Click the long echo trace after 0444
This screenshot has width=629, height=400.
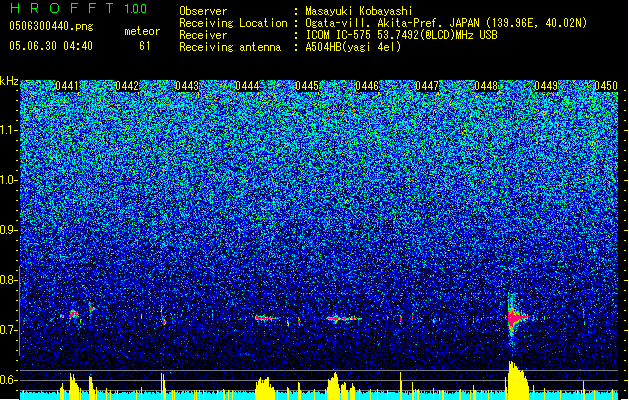[266, 318]
